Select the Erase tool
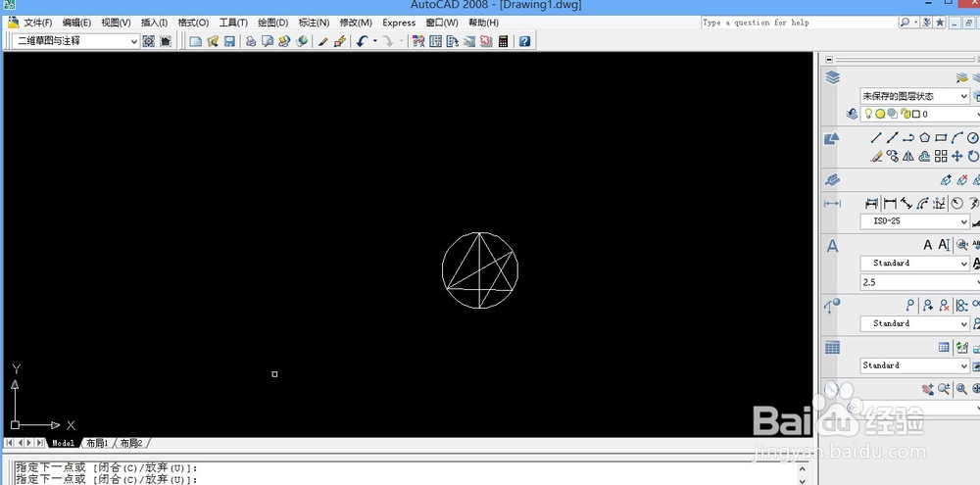Viewport: 980px width, 485px height. point(876,156)
